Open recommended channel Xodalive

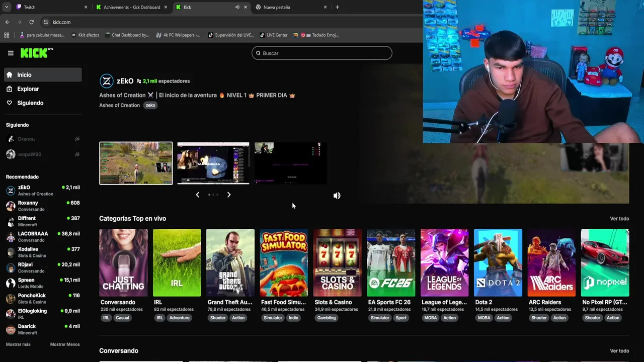pos(43,252)
